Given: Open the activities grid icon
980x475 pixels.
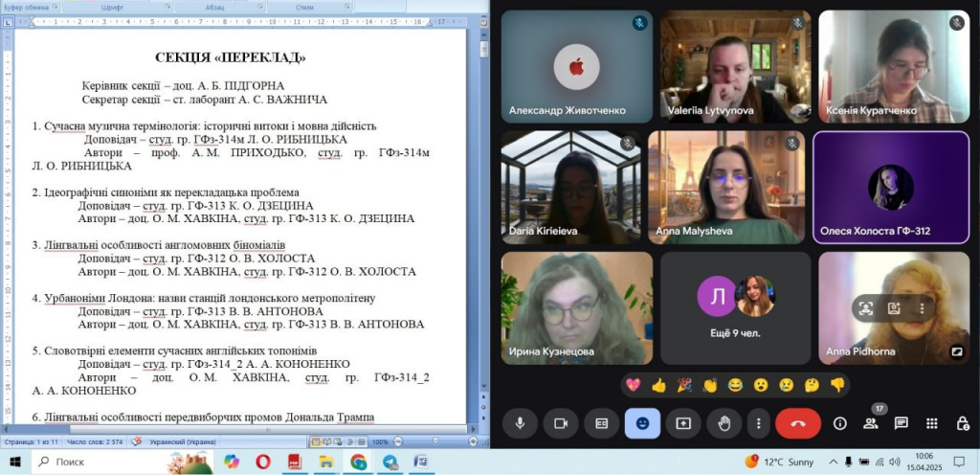Looking at the screenshot, I should (931, 422).
